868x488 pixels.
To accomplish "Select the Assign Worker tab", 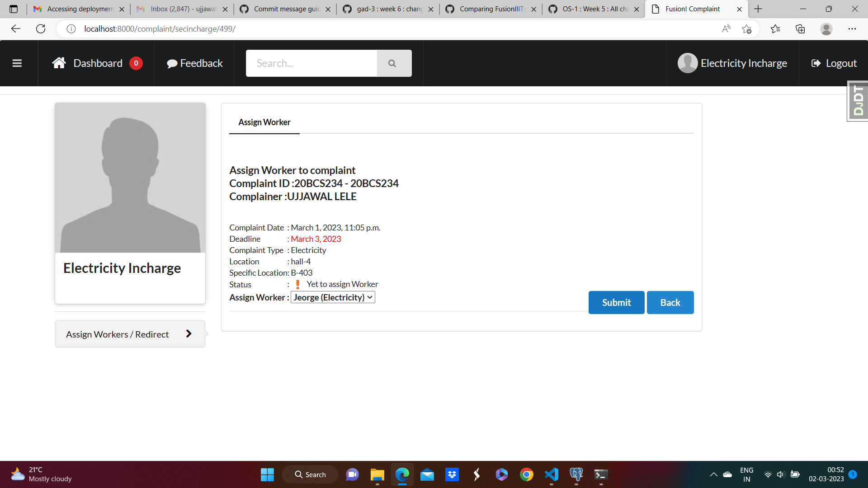I will [x=264, y=122].
